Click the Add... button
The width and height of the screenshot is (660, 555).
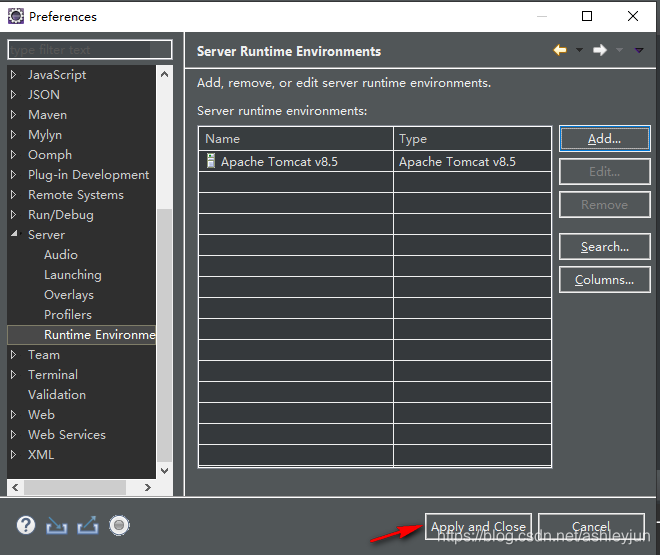(604, 138)
